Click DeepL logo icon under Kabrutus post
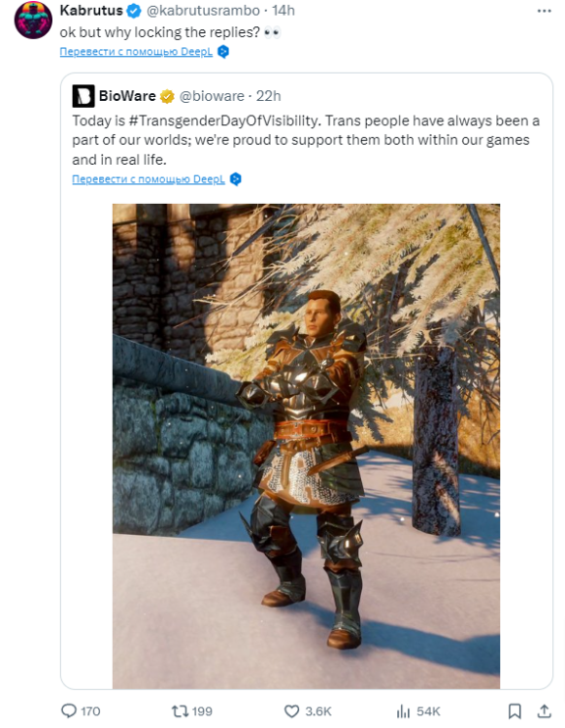The image size is (565, 728). (223, 51)
